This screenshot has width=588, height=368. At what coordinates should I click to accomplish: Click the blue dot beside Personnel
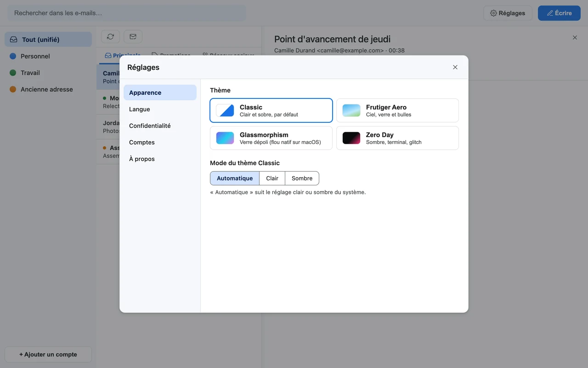click(13, 56)
